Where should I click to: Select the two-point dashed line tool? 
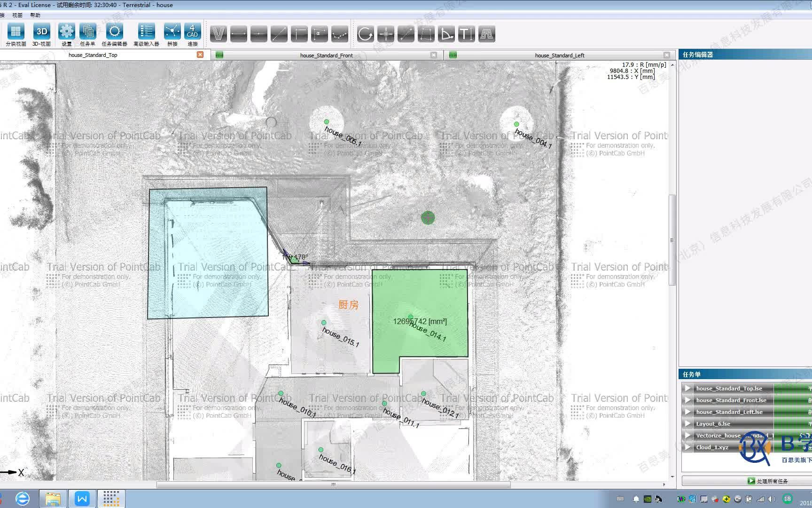click(406, 34)
